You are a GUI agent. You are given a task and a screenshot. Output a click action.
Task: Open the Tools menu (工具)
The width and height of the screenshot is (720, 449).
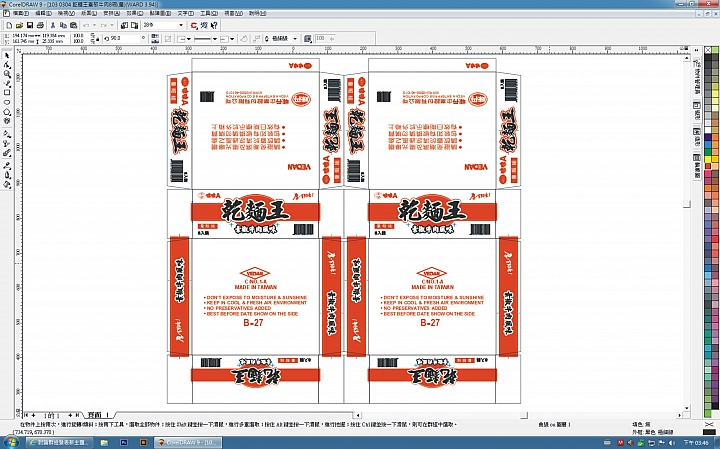[208, 13]
